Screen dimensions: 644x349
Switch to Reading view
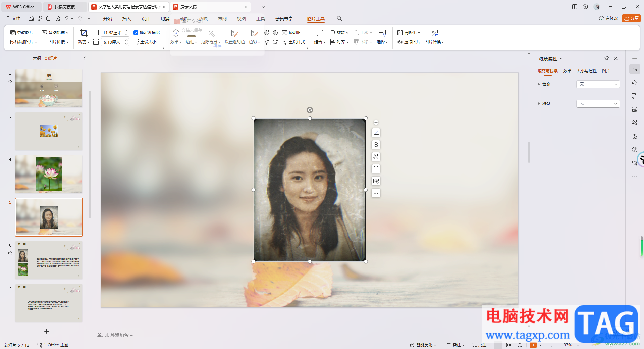[x=520, y=345]
